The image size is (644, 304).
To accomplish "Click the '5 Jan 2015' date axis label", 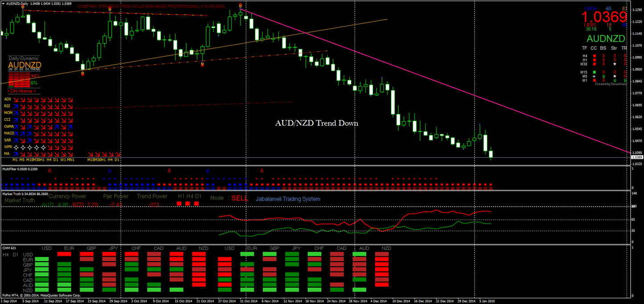I will pyautogui.click(x=487, y=301).
